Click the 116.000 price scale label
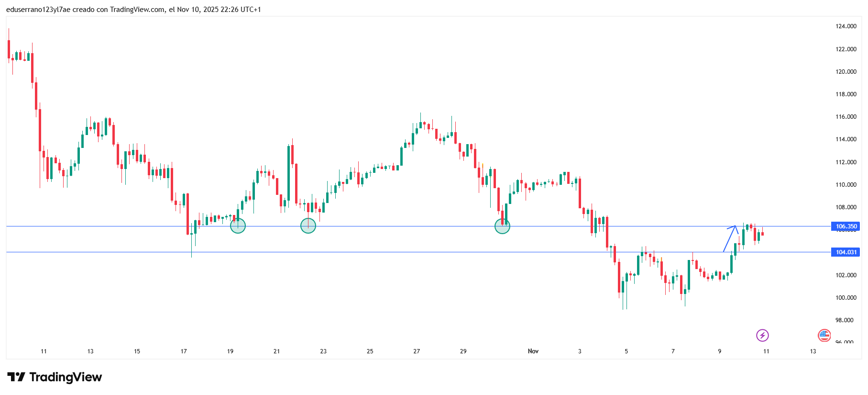The width and height of the screenshot is (868, 395). (846, 117)
